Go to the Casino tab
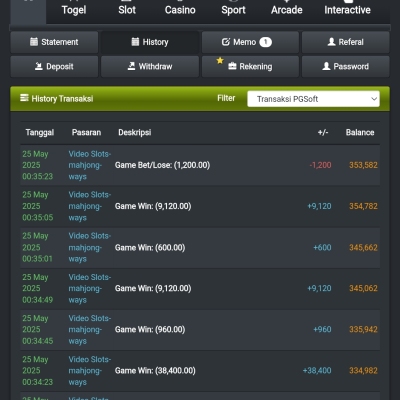This screenshot has width=400, height=400. [180, 10]
